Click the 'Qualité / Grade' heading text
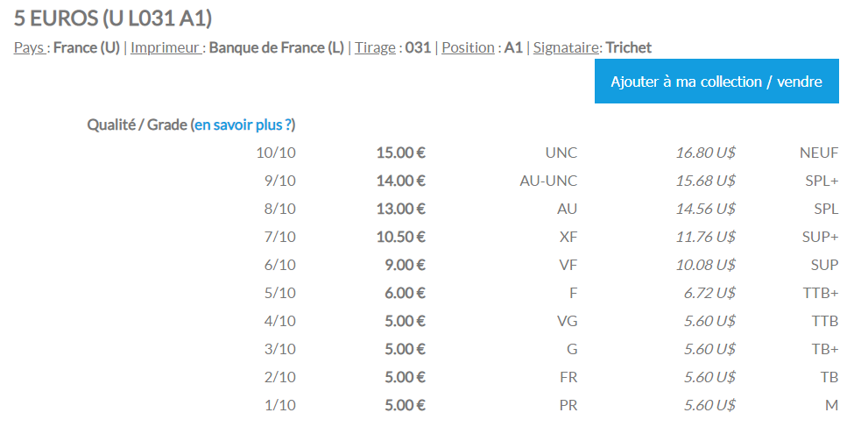The image size is (868, 434). (x=137, y=125)
